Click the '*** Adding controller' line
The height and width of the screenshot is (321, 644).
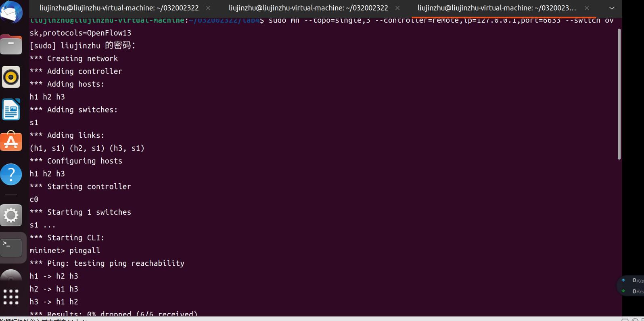76,71
